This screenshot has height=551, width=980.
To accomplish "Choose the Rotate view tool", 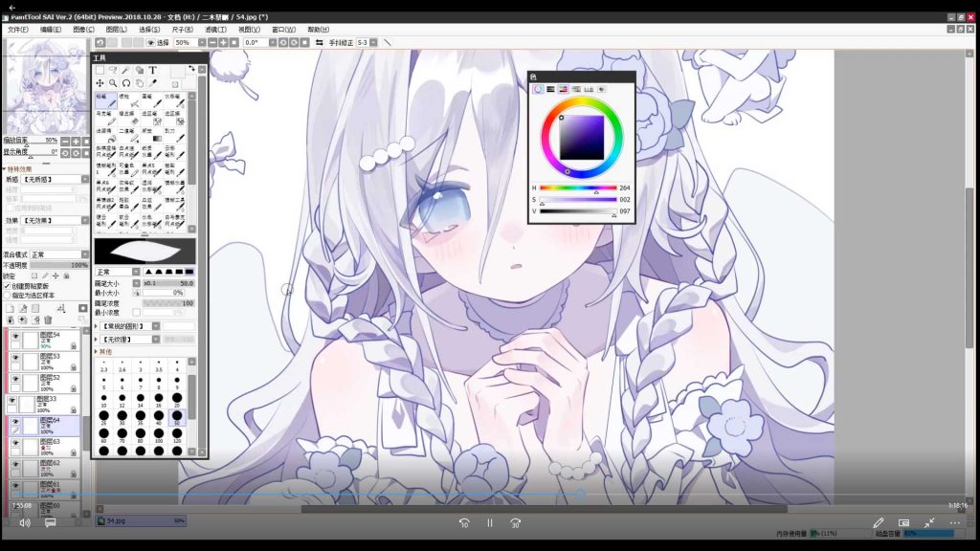I will [x=125, y=83].
